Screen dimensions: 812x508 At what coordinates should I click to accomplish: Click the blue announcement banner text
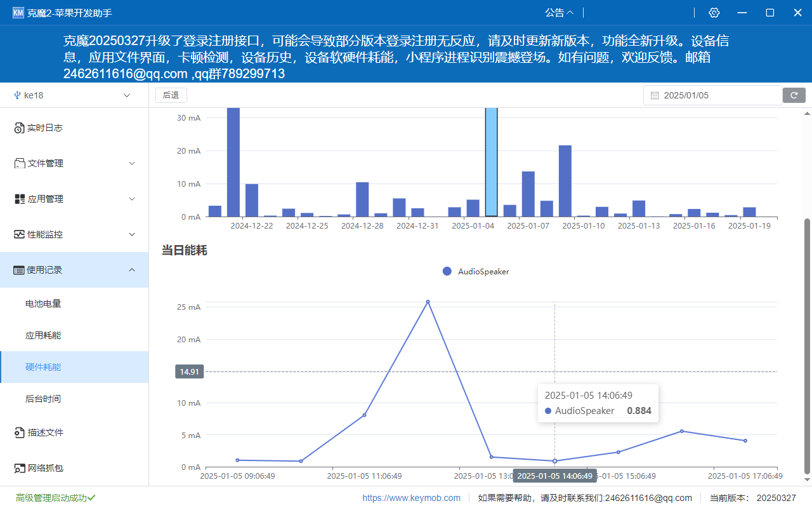coord(396,57)
